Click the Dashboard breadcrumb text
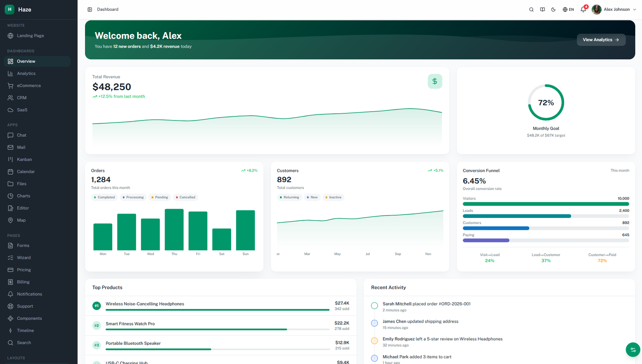Image resolution: width=642 pixels, height=364 pixels. pos(108,9)
